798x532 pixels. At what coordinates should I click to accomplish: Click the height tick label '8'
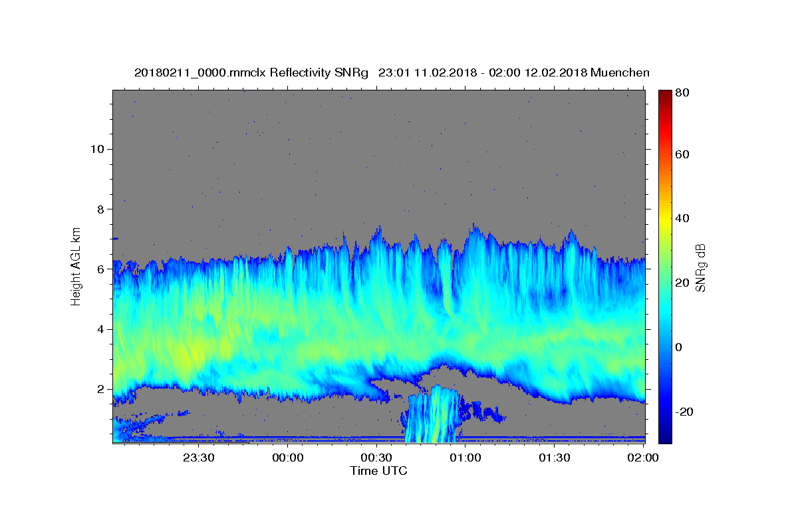point(99,209)
